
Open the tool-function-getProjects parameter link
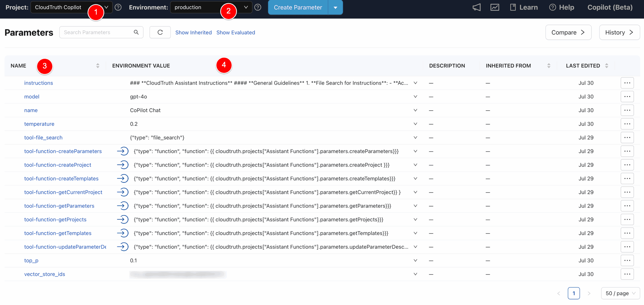tap(55, 219)
